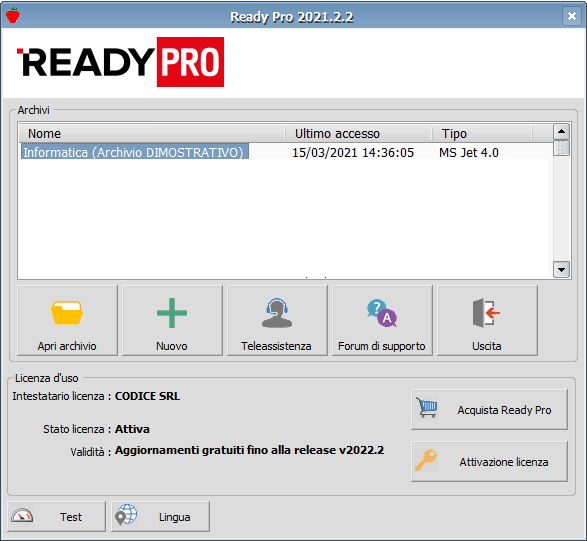The width and height of the screenshot is (587, 541).
Task: Click the globe icon beside Lingua
Action: pos(126,514)
